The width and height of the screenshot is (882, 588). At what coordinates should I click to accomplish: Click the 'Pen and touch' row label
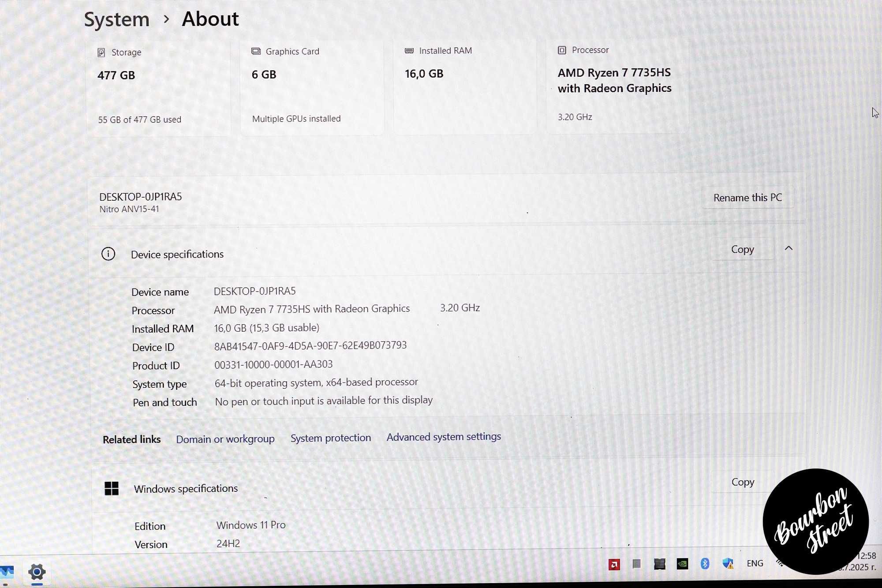point(164,403)
